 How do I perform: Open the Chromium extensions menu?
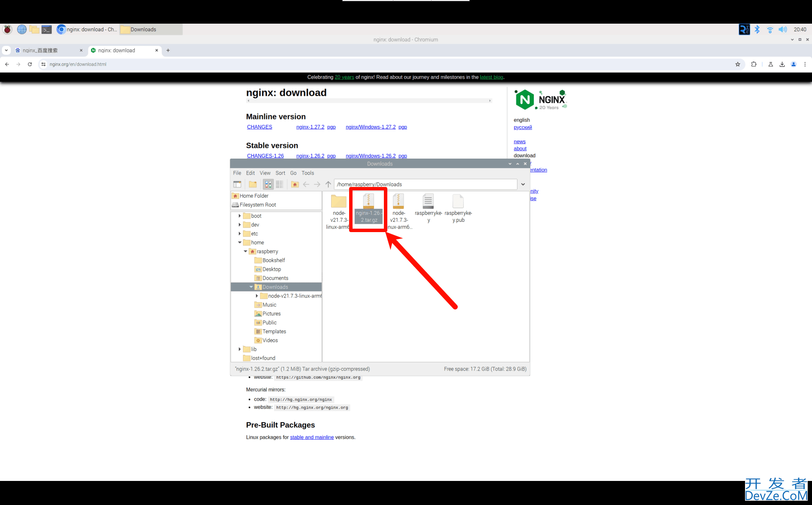click(754, 64)
